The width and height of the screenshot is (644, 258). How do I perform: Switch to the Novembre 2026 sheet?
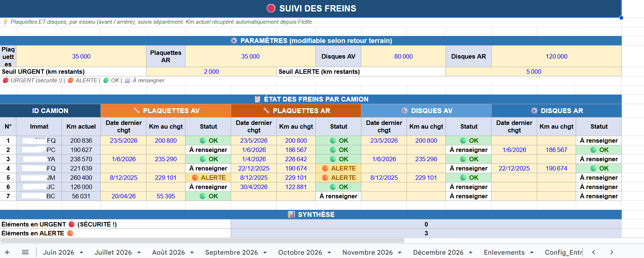368,252
